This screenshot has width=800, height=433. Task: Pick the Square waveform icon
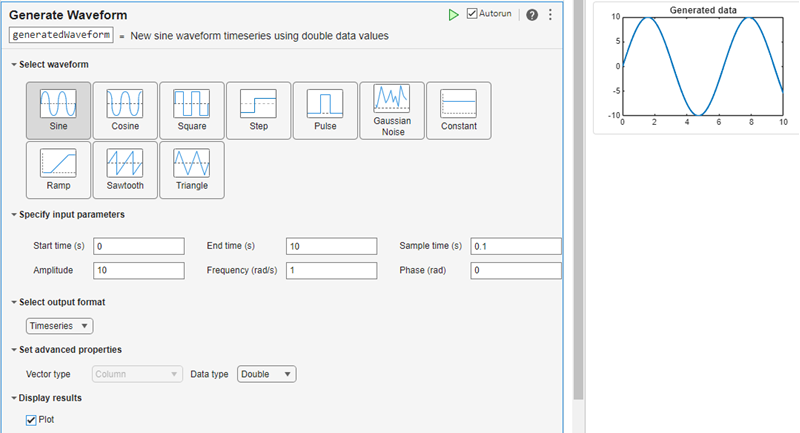tap(191, 109)
